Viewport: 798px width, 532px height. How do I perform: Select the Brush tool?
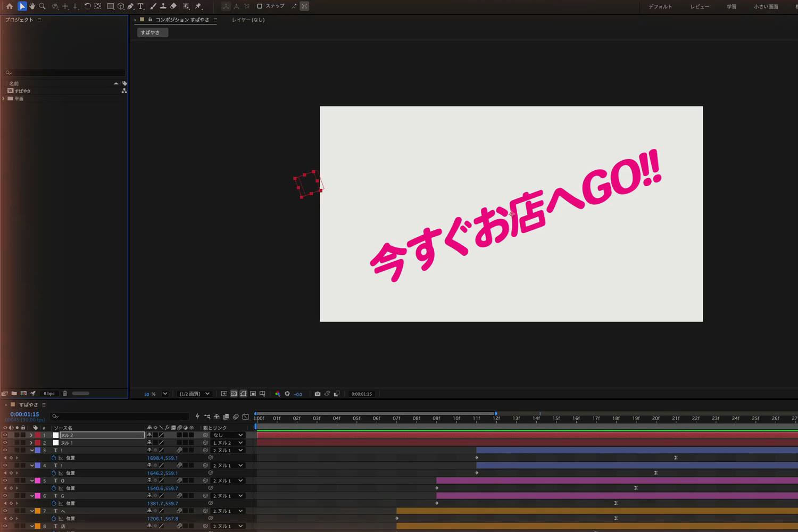(x=153, y=6)
